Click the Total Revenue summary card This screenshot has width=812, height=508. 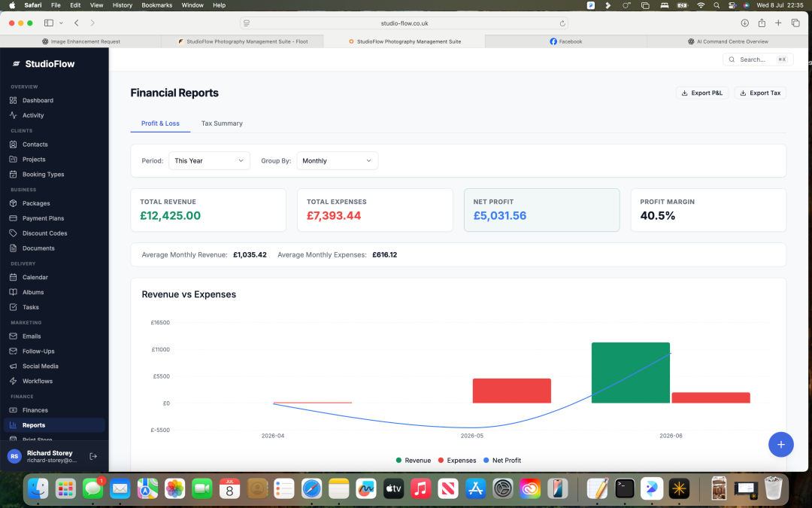coord(208,210)
